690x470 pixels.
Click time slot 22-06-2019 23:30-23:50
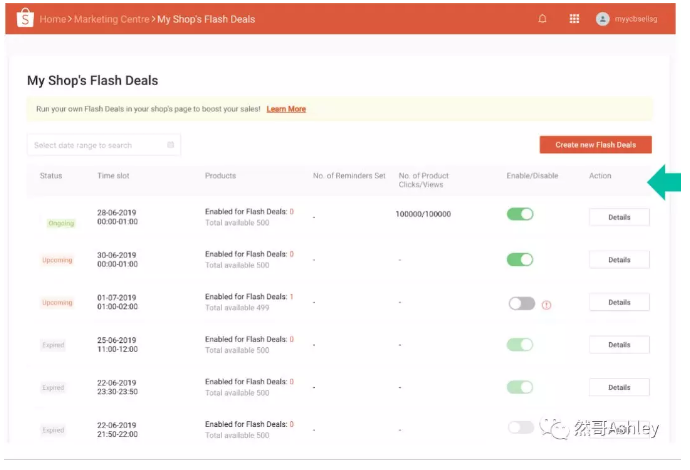click(117, 387)
